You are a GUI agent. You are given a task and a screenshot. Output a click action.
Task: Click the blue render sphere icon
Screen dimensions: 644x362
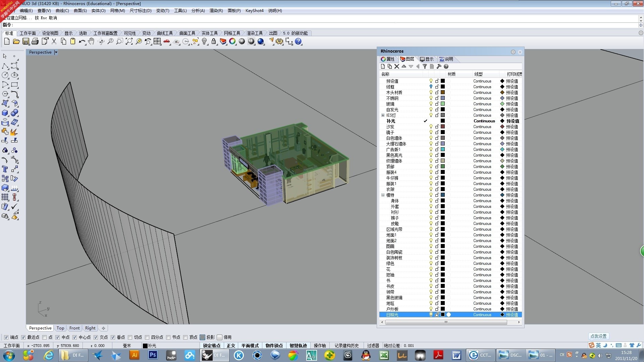tap(261, 41)
